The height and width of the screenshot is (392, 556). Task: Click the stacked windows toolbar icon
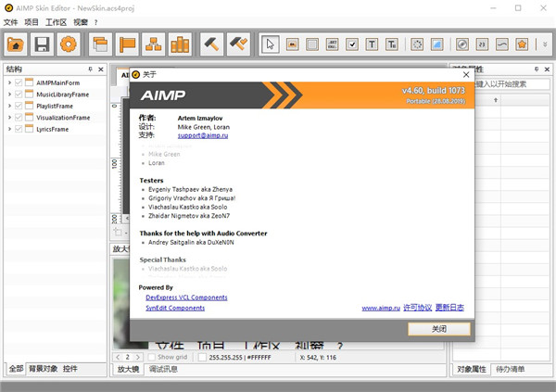[100, 44]
